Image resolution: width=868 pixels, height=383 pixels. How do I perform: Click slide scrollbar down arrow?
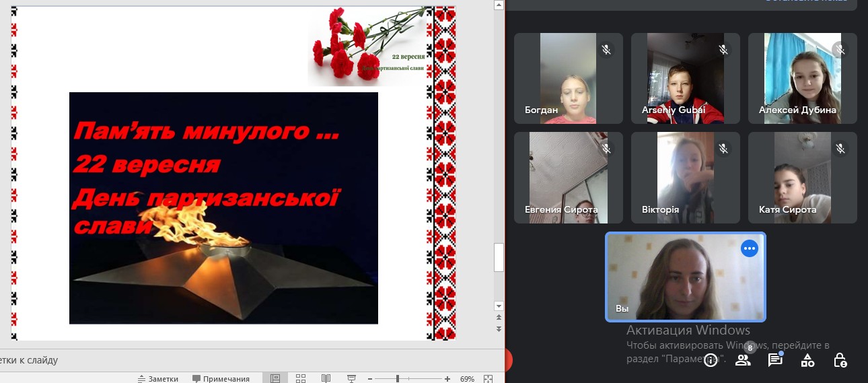tap(499, 306)
